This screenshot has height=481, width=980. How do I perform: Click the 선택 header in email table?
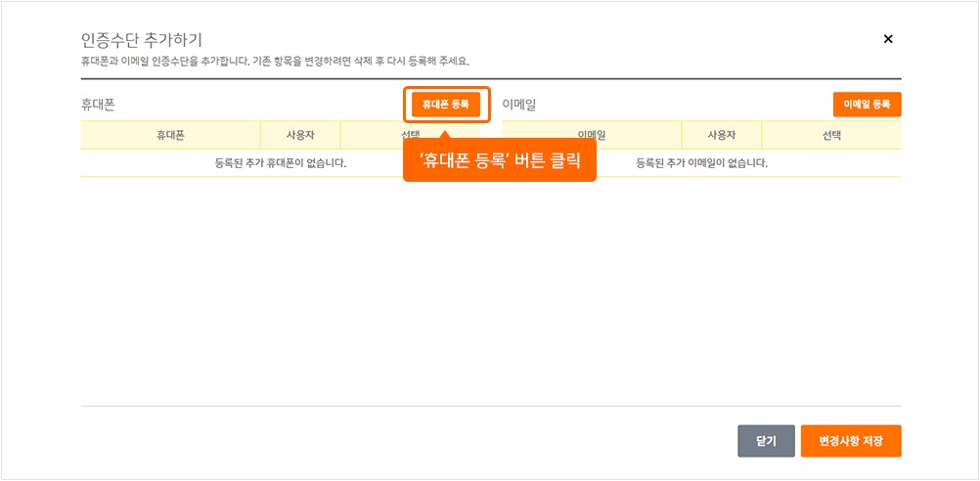coord(832,135)
